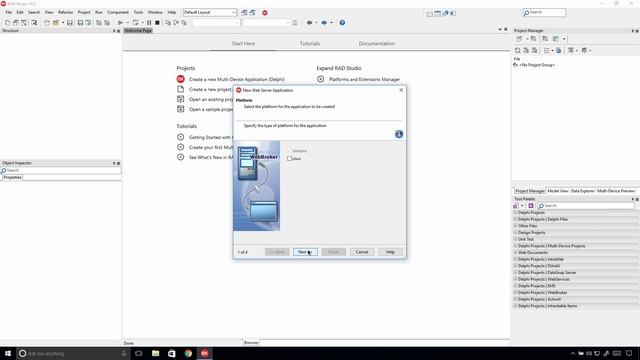Open the Tools menu
The width and height of the screenshot is (640, 360).
pyautogui.click(x=138, y=13)
